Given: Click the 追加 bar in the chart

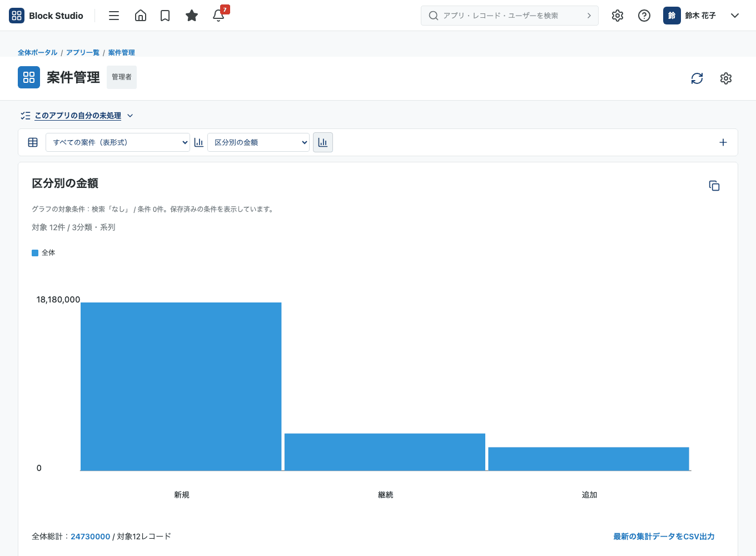Looking at the screenshot, I should (x=589, y=459).
